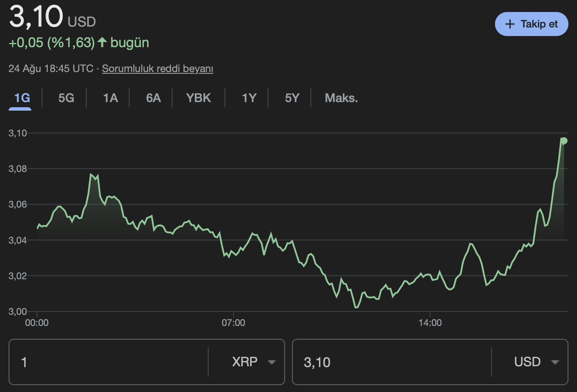Viewport: 577px width, 392px height.
Task: Click the 00:00 time axis label
Action: tap(37, 323)
